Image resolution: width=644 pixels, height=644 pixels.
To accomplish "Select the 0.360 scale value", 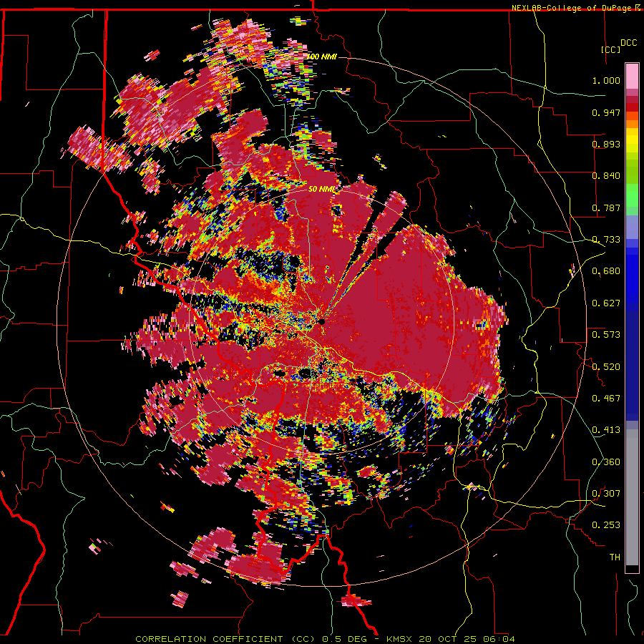I will click(606, 462).
